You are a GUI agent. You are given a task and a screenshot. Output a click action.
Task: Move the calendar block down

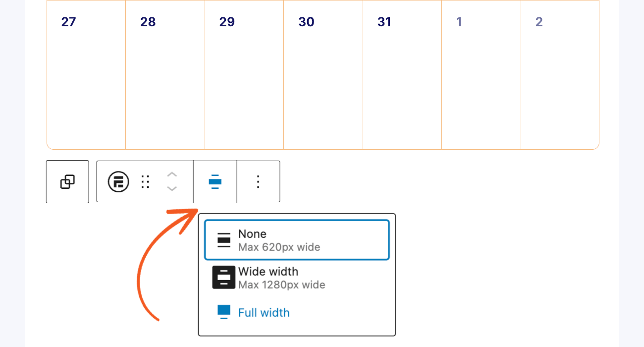coord(172,188)
